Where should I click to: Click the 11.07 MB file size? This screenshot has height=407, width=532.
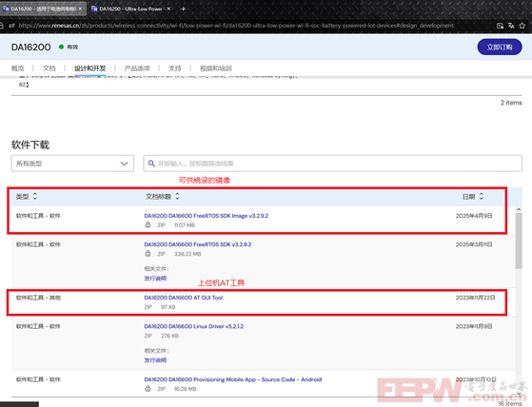coord(185,225)
